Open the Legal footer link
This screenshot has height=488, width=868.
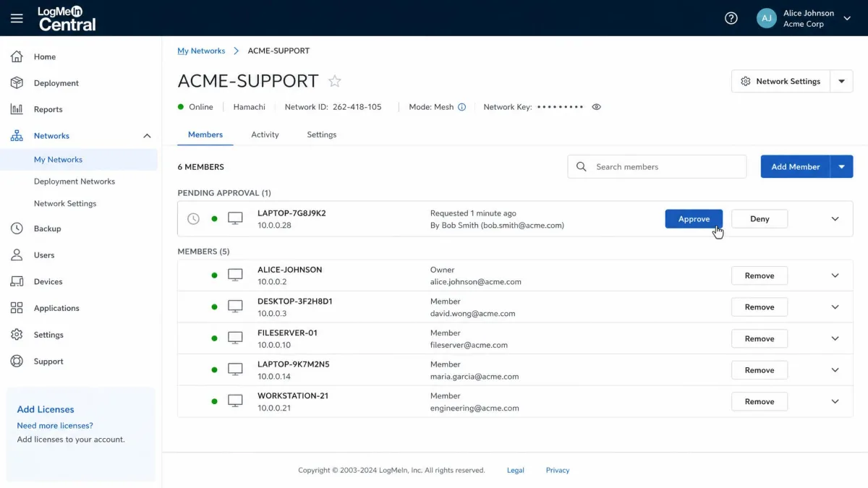516,470
